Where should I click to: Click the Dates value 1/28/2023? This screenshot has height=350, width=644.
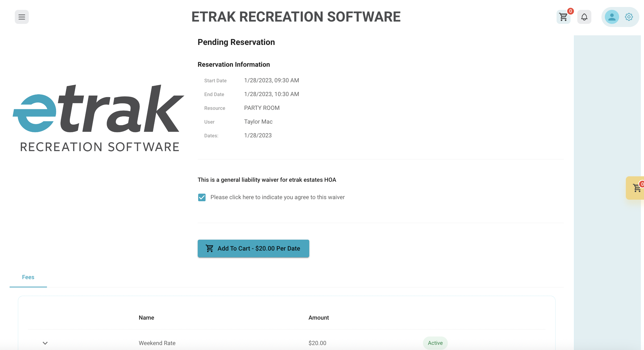(x=258, y=136)
